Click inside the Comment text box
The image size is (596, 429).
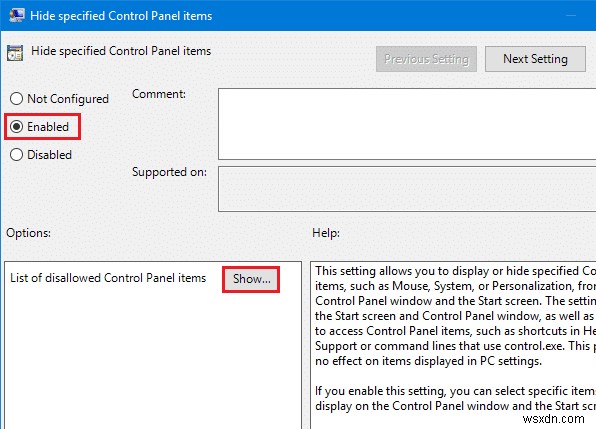407,124
